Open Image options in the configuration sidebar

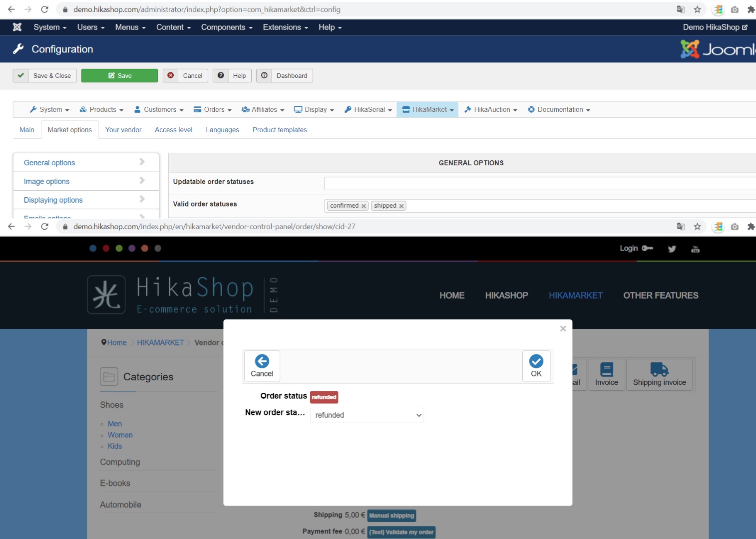coord(86,181)
